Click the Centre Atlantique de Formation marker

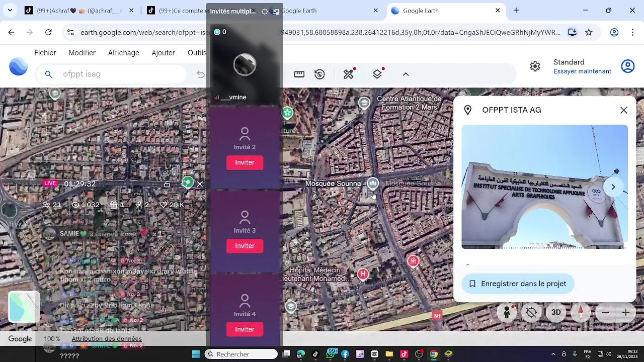point(364,103)
